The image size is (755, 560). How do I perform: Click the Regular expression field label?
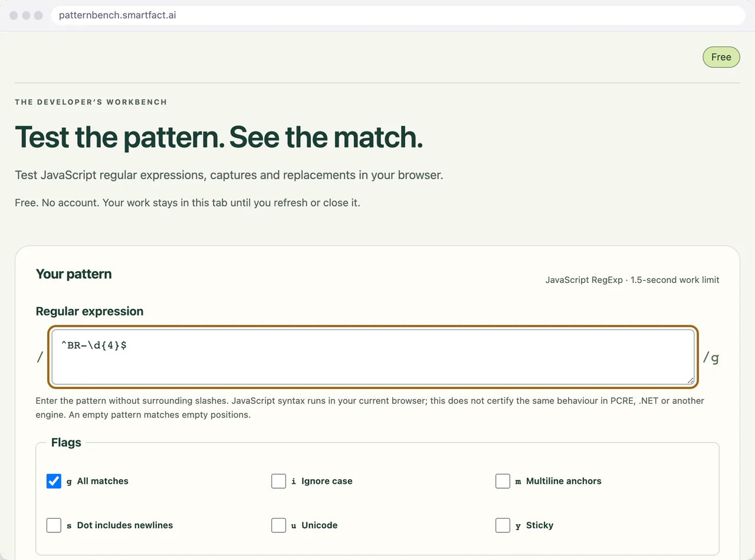click(90, 311)
